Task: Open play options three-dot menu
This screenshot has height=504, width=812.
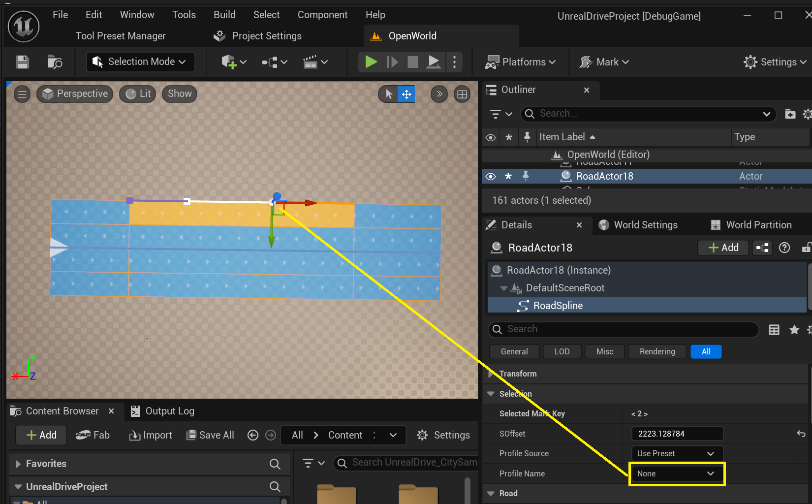Action: tap(454, 62)
